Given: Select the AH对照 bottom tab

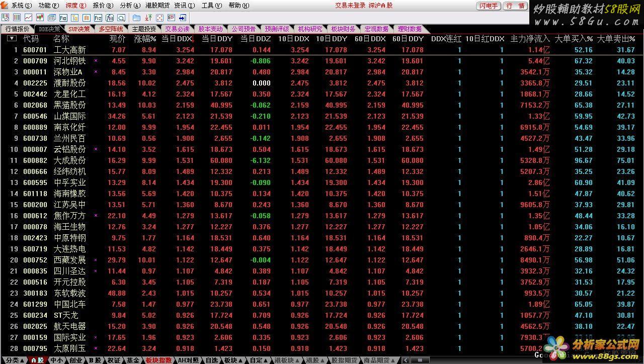Looking at the screenshot, I should pyautogui.click(x=188, y=360).
